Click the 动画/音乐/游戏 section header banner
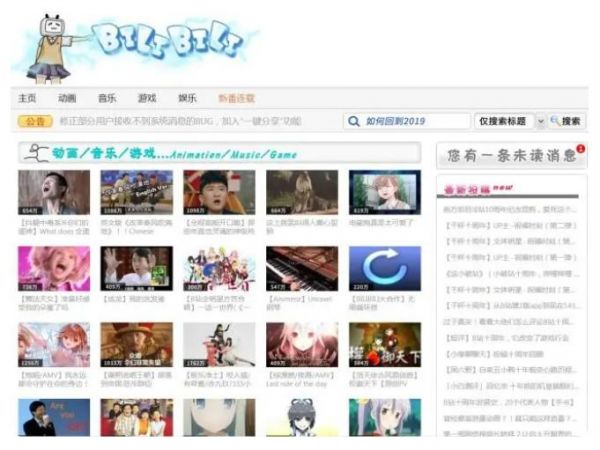 [x=218, y=154]
